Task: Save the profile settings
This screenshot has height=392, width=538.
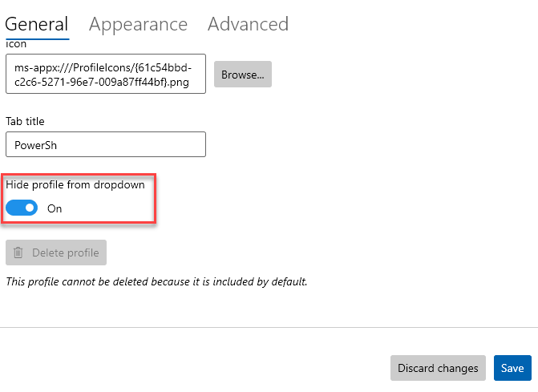Action: tap(512, 368)
